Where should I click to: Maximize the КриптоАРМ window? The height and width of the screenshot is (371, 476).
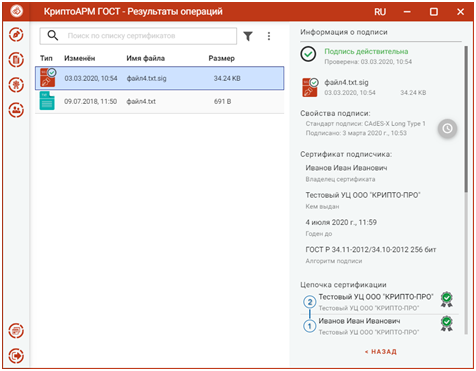point(434,12)
